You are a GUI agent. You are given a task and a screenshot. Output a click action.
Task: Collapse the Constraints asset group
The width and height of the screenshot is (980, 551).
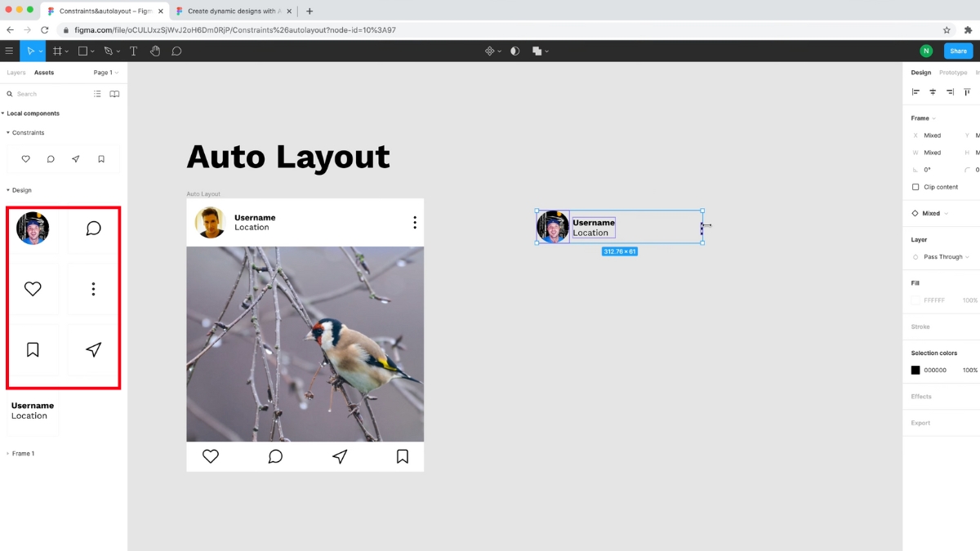pos(8,132)
